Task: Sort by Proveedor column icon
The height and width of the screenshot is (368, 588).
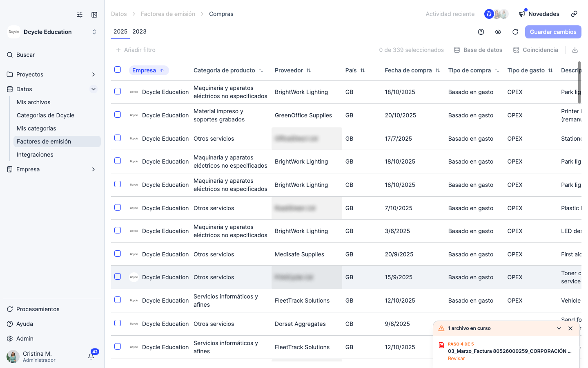Action: pyautogui.click(x=309, y=70)
